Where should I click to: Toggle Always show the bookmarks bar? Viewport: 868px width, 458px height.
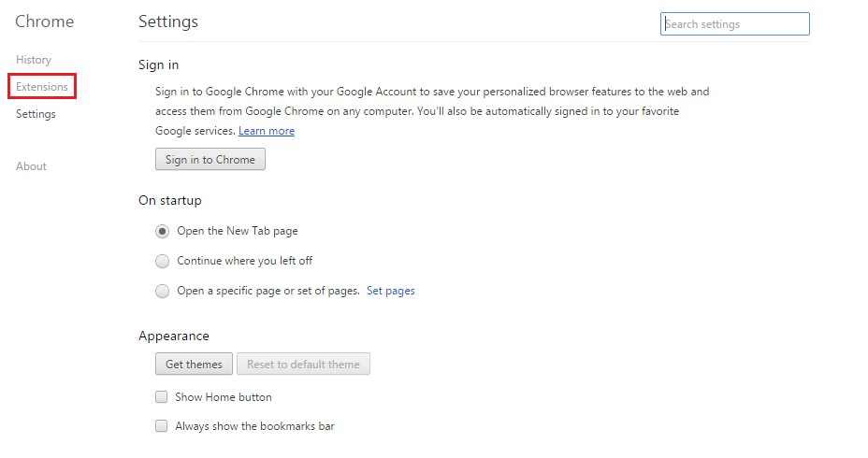pos(162,426)
